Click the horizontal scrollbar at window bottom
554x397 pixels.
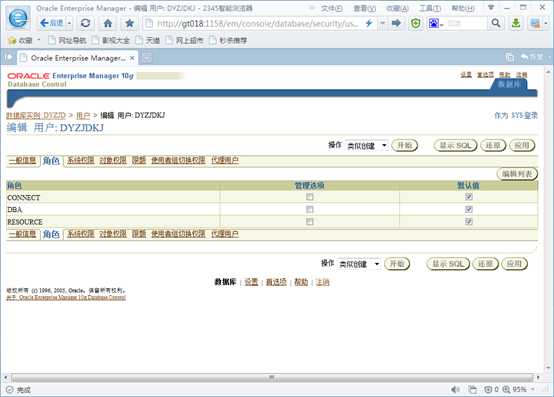(271, 378)
